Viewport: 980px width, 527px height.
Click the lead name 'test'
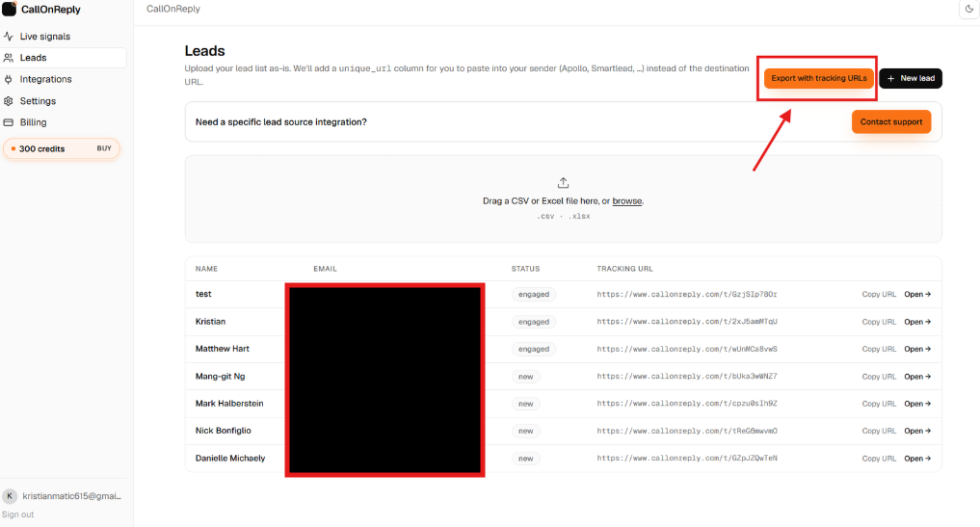[x=203, y=294]
